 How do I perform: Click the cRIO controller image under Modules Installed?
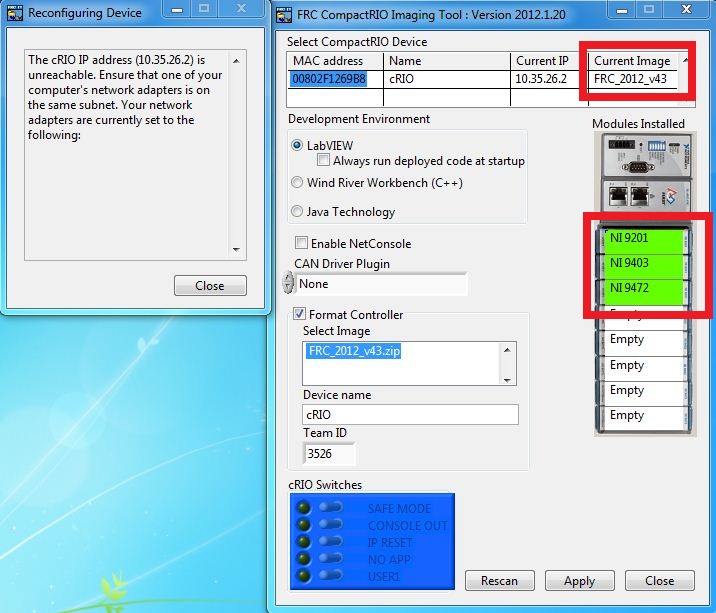point(645,171)
